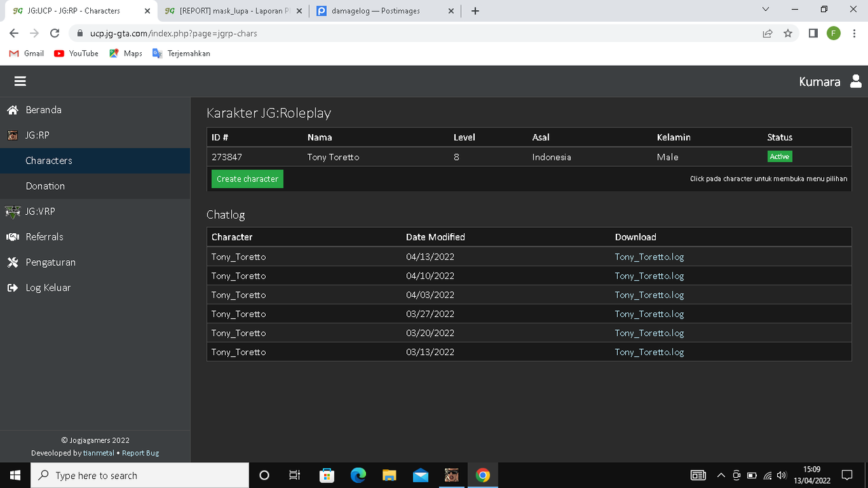868x488 pixels.
Task: Open the hamburger sidebar menu
Action: pyautogui.click(x=20, y=81)
